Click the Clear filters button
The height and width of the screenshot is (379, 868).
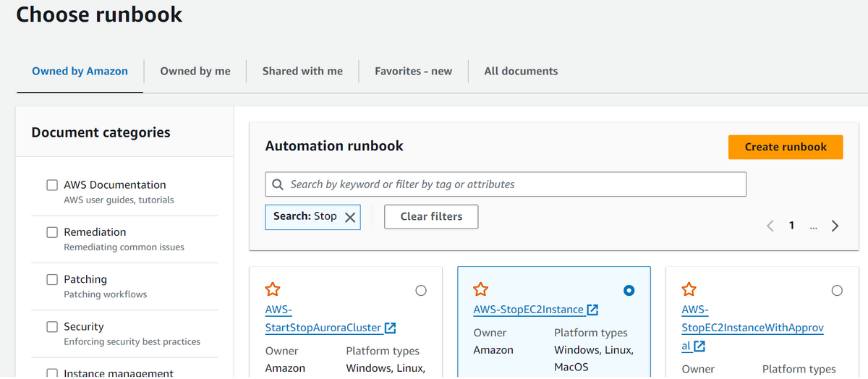coord(431,216)
